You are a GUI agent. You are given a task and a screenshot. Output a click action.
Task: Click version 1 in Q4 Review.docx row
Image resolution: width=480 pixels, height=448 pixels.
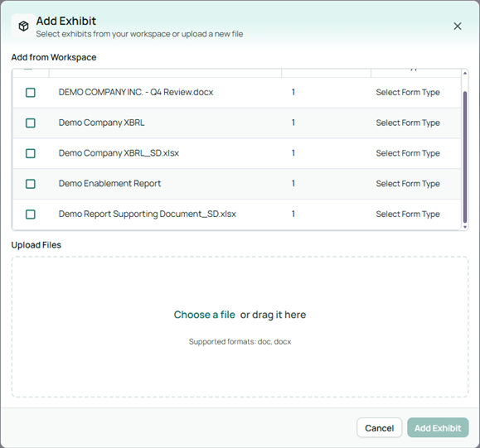(293, 92)
